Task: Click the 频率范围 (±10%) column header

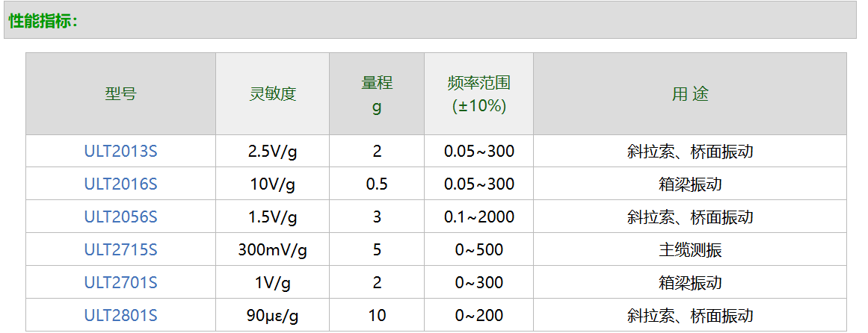Action: (478, 94)
